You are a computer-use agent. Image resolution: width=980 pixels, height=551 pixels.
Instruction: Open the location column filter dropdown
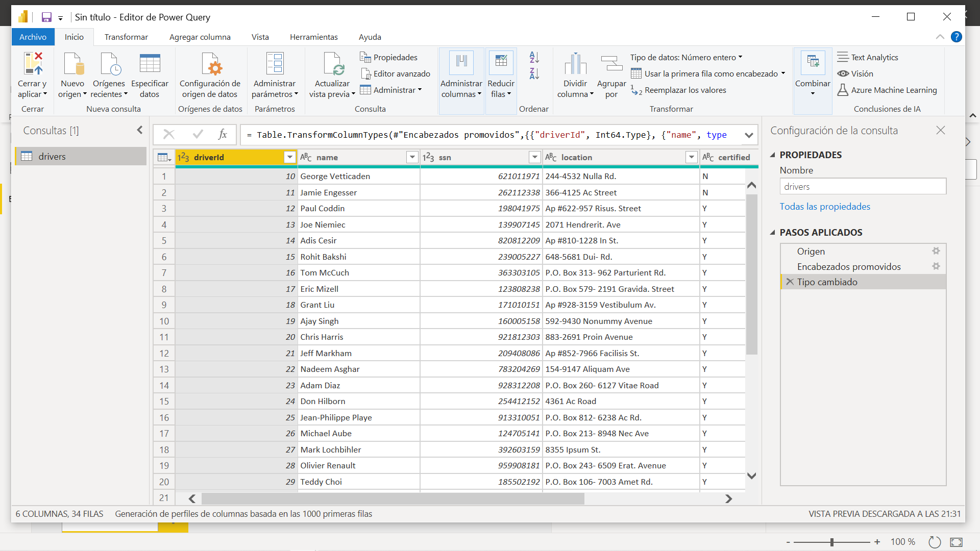(x=691, y=157)
